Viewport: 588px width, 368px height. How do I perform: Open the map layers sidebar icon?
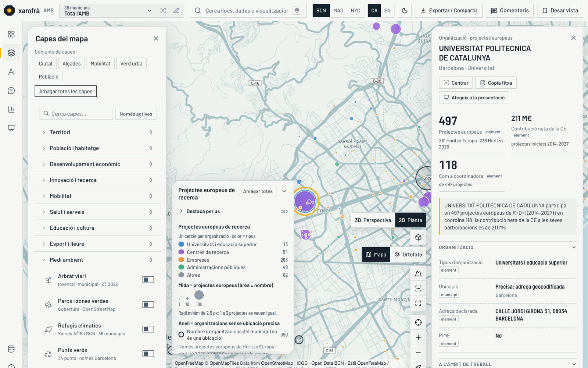pyautogui.click(x=11, y=53)
